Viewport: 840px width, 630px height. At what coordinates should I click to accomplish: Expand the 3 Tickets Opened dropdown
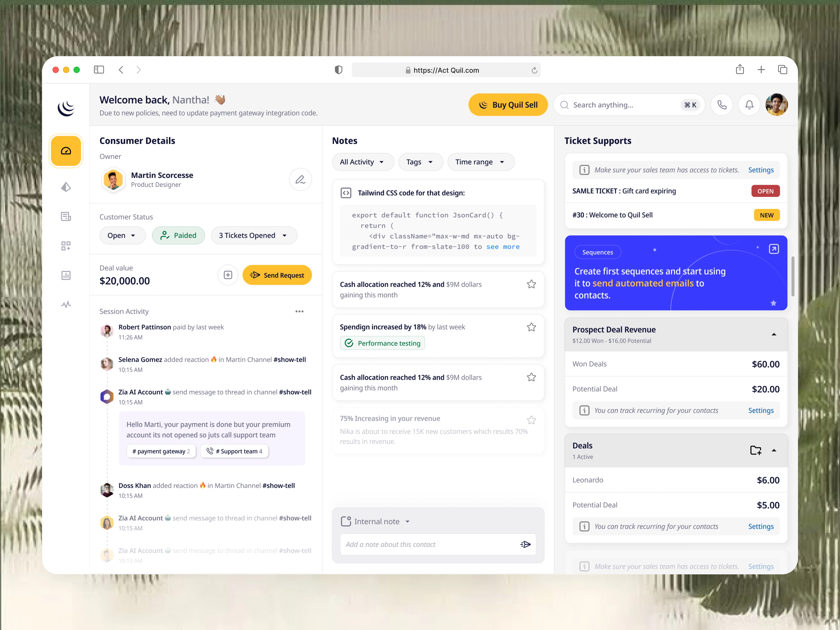(x=254, y=235)
